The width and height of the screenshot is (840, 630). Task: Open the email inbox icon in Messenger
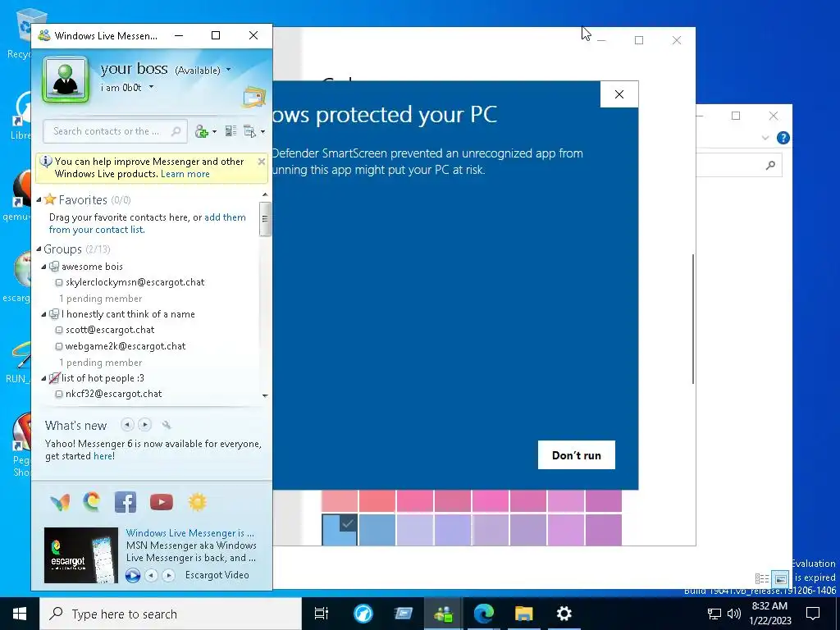point(254,98)
